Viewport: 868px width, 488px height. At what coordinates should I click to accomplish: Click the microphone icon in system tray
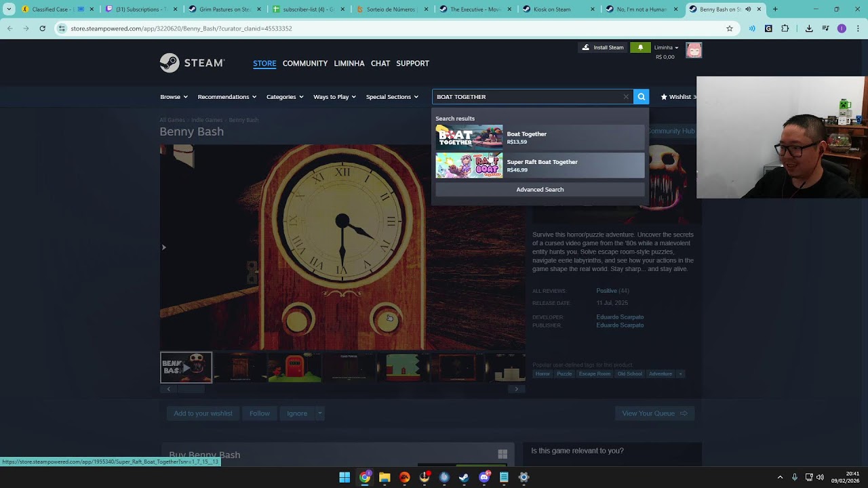click(795, 477)
